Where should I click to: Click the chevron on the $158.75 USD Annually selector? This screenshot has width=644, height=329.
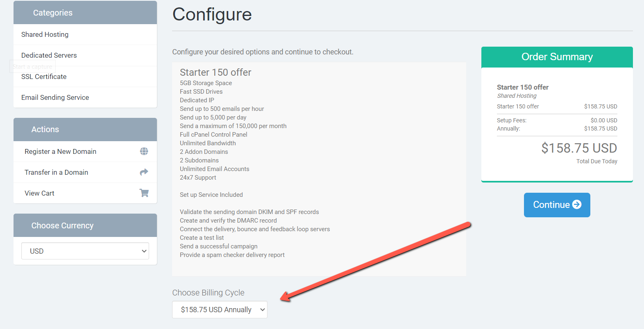click(x=263, y=310)
